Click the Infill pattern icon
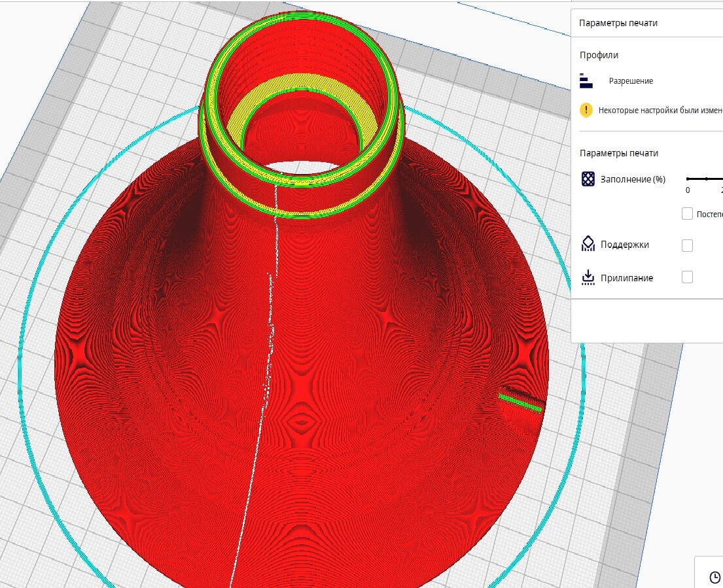The width and height of the screenshot is (723, 588). pyautogui.click(x=588, y=179)
